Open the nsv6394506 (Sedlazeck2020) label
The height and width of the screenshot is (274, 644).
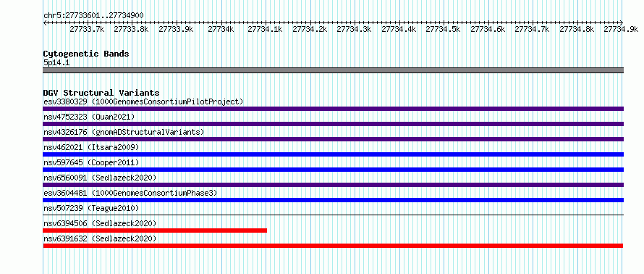tap(100, 223)
